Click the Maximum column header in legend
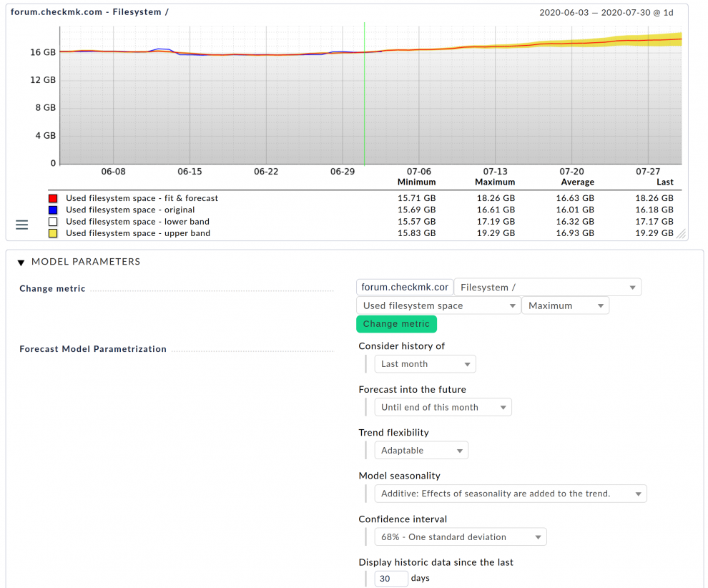Image resolution: width=708 pixels, height=588 pixels. click(495, 182)
